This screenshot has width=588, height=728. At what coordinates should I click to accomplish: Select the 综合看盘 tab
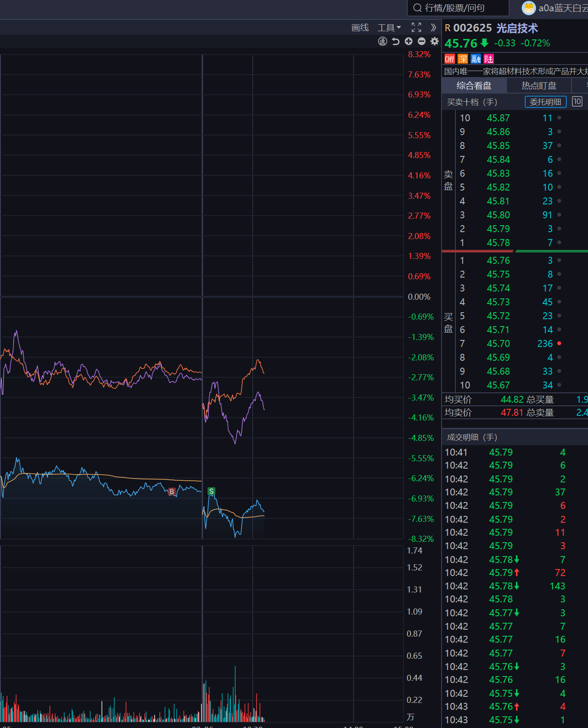[x=474, y=85]
